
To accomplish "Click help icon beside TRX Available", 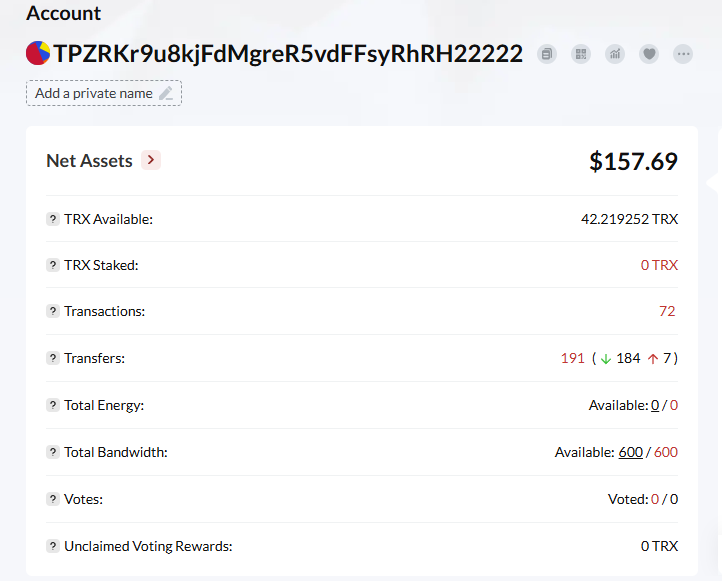I will point(53,219).
